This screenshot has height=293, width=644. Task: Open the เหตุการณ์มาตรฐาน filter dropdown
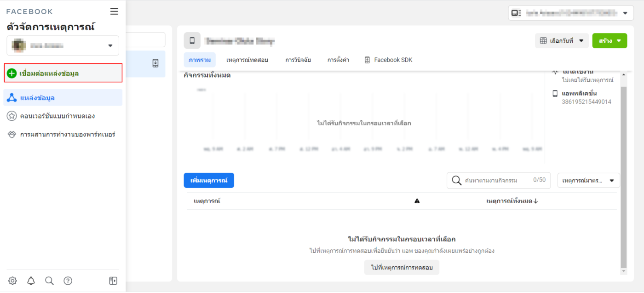point(588,180)
